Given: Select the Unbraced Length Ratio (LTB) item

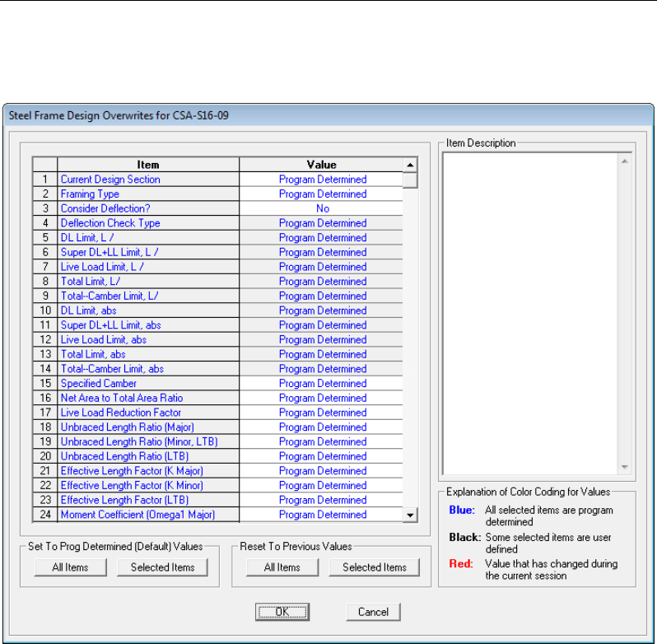Looking at the screenshot, I should [x=148, y=456].
